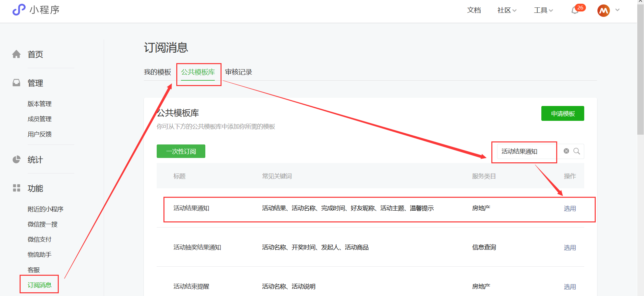Click the 常见关键词 column header

[x=277, y=176]
